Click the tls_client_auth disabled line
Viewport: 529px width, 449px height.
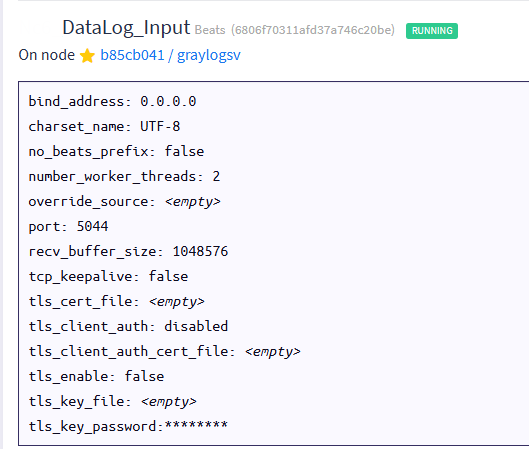pos(128,326)
